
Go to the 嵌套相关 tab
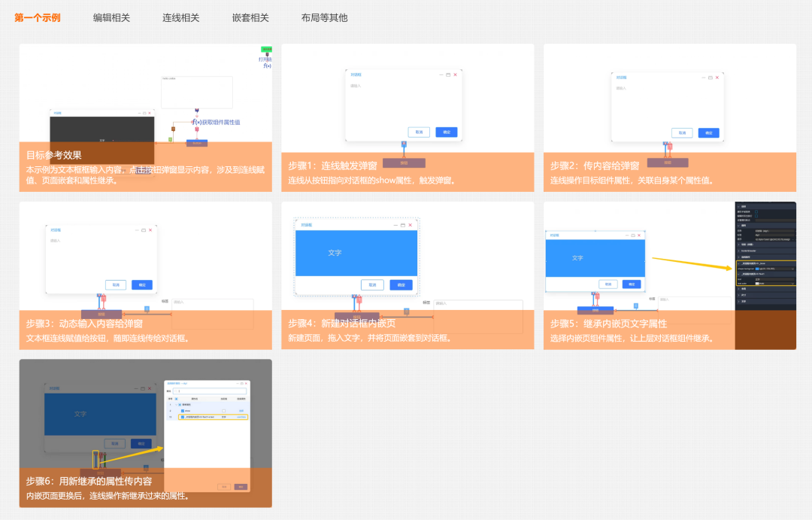[x=250, y=17]
